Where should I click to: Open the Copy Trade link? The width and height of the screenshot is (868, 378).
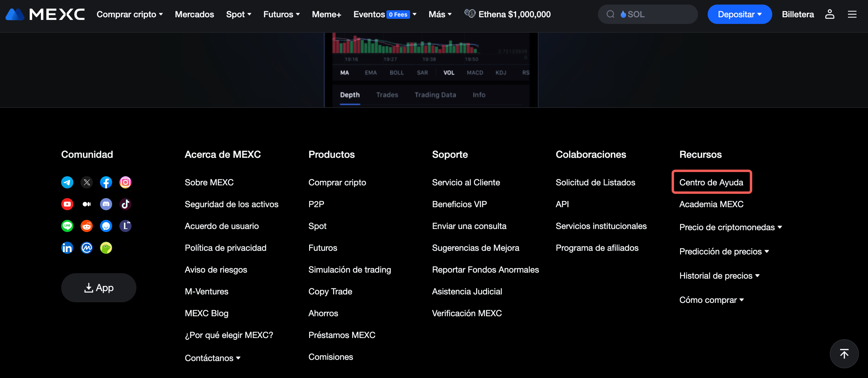[330, 291]
